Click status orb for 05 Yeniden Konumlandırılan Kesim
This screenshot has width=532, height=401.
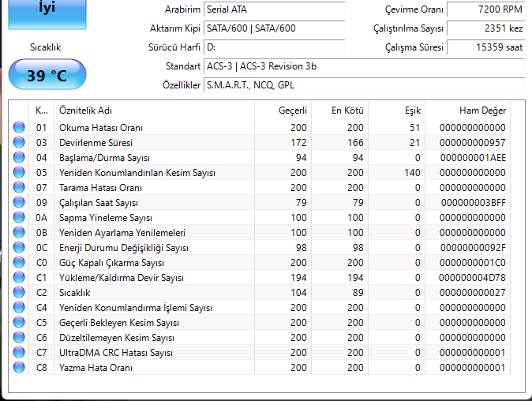19,172
